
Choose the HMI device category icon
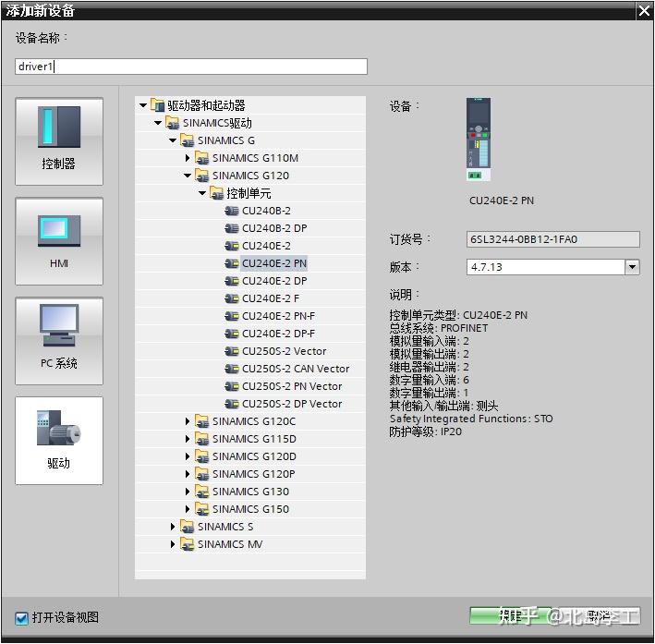coord(59,241)
